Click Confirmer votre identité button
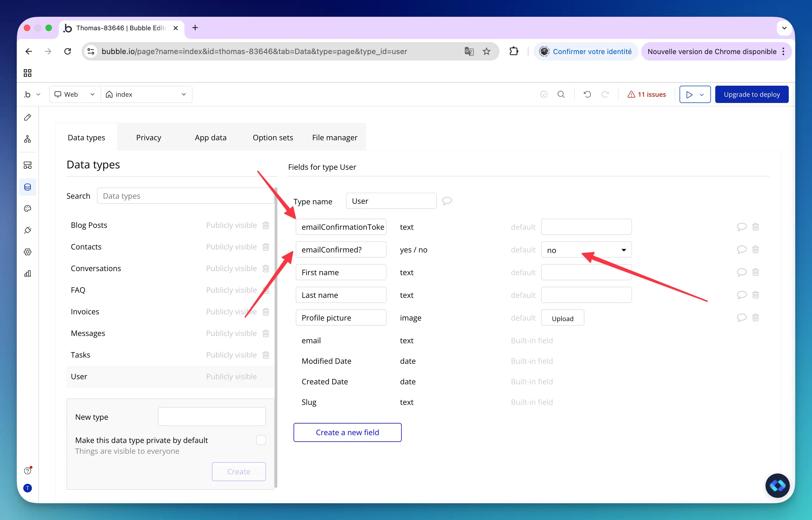 pos(586,51)
